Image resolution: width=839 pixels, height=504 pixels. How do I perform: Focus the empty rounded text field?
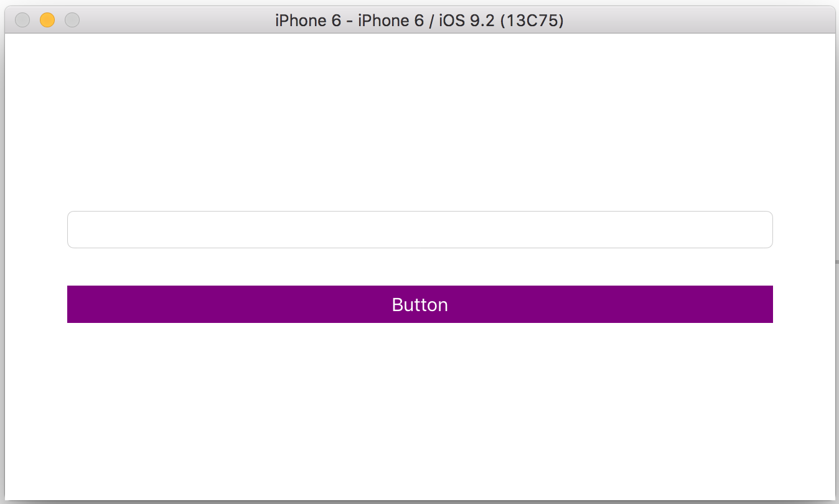(x=419, y=230)
